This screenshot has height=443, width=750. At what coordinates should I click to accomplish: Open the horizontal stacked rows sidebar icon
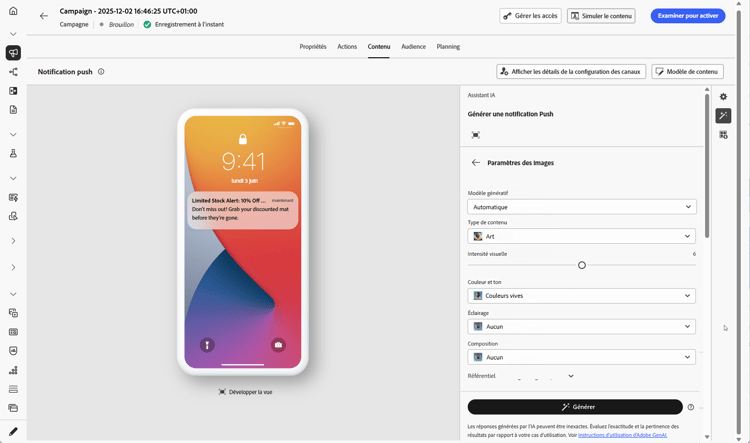13,389
